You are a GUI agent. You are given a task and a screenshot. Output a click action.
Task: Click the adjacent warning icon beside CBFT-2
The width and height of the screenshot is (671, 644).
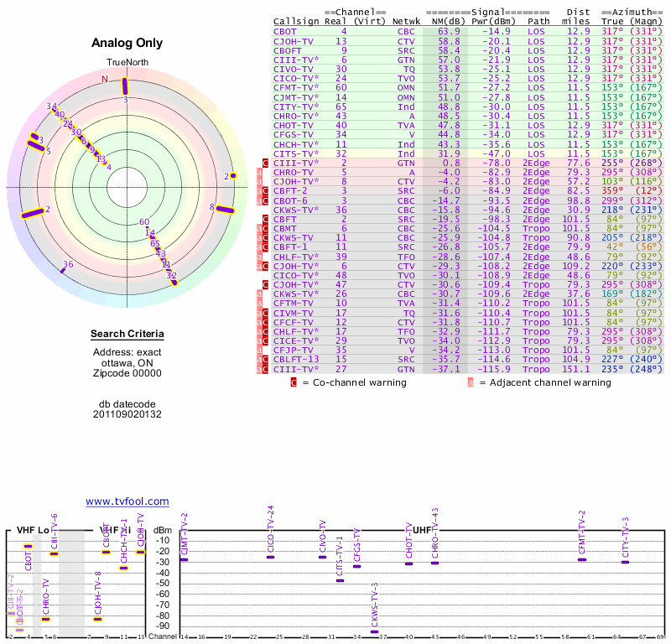[259, 191]
